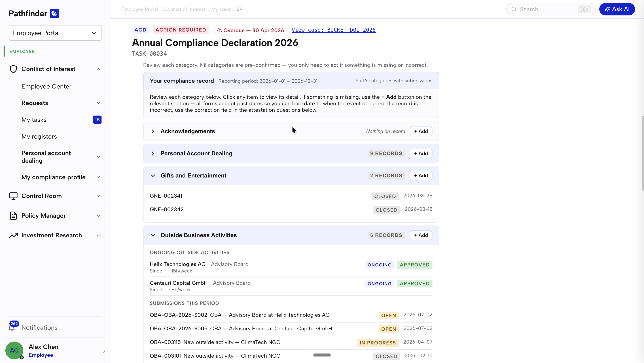Click the Pathfinder logo icon
The image size is (644, 363).
pos(54,13)
